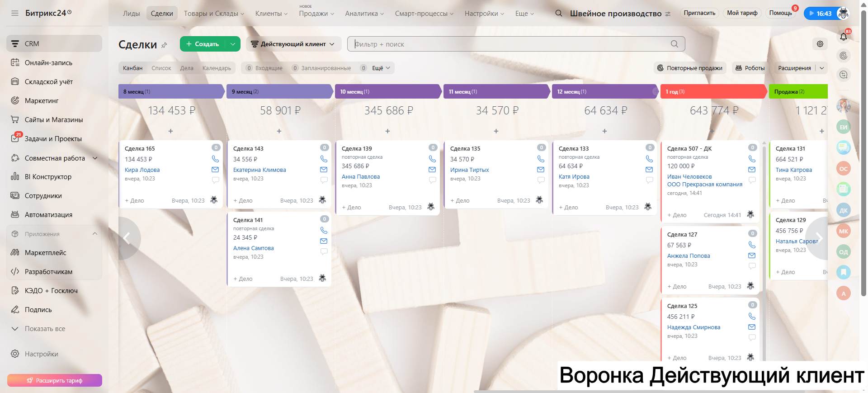The width and height of the screenshot is (868, 393).
Task: Add a quick deal in the 8 месяц column
Action: (x=170, y=131)
